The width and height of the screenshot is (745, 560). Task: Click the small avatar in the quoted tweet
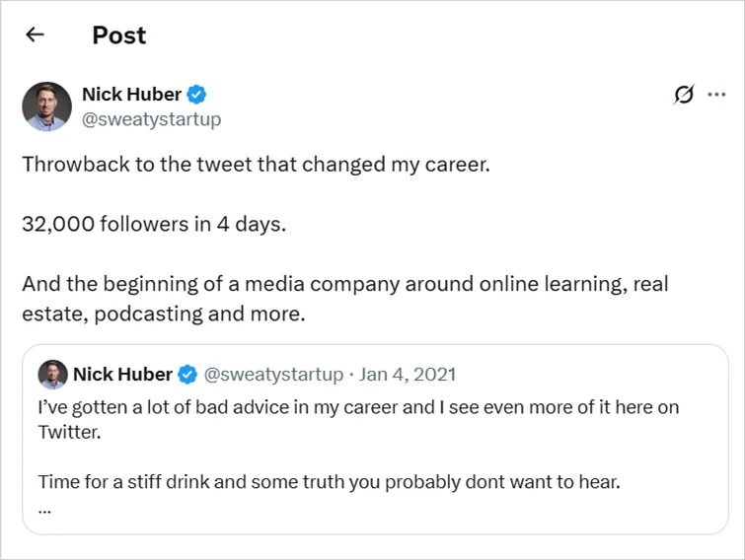point(51,375)
